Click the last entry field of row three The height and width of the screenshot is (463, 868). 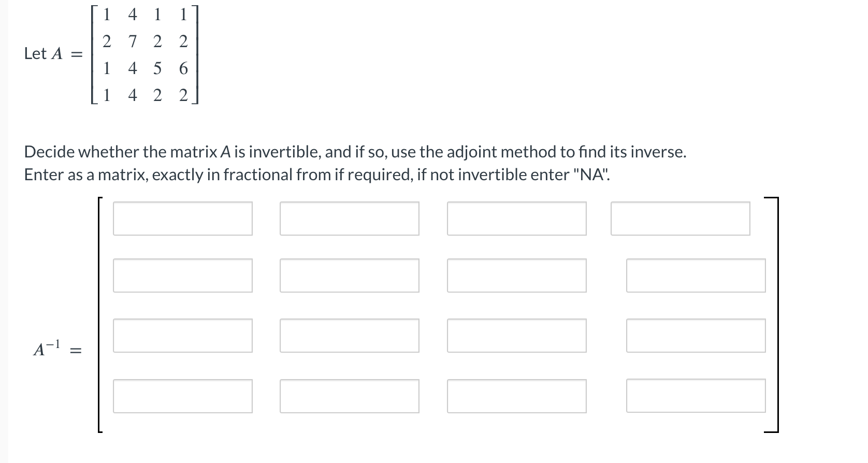696,336
